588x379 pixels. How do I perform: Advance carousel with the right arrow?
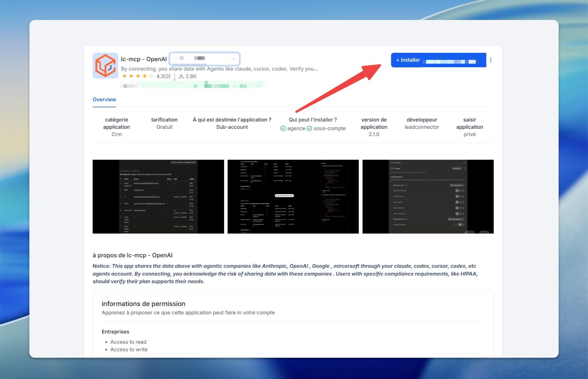(484, 235)
